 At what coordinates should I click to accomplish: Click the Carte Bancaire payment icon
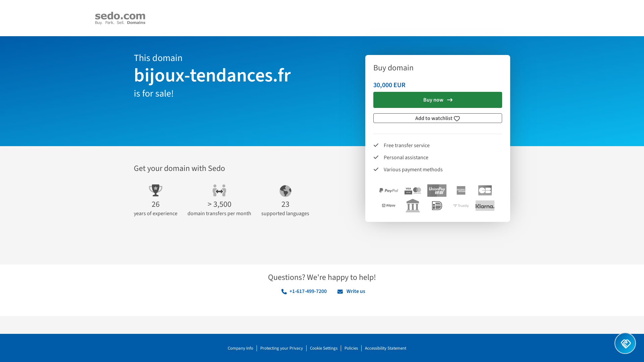point(485,190)
